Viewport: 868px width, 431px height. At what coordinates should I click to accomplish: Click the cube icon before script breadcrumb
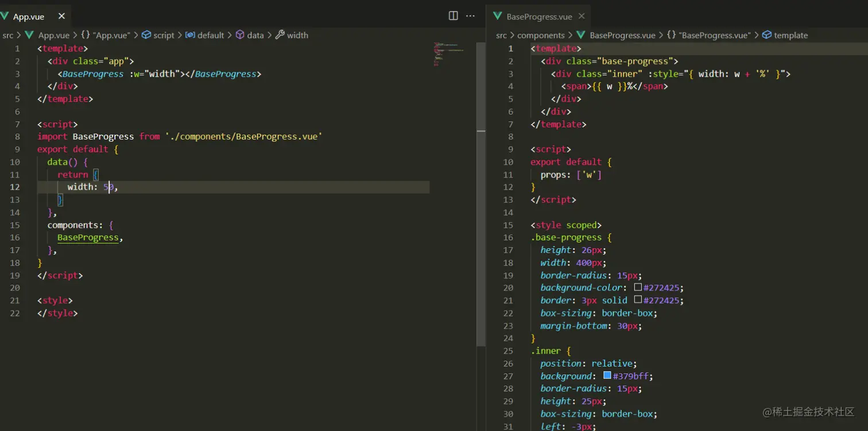point(146,35)
